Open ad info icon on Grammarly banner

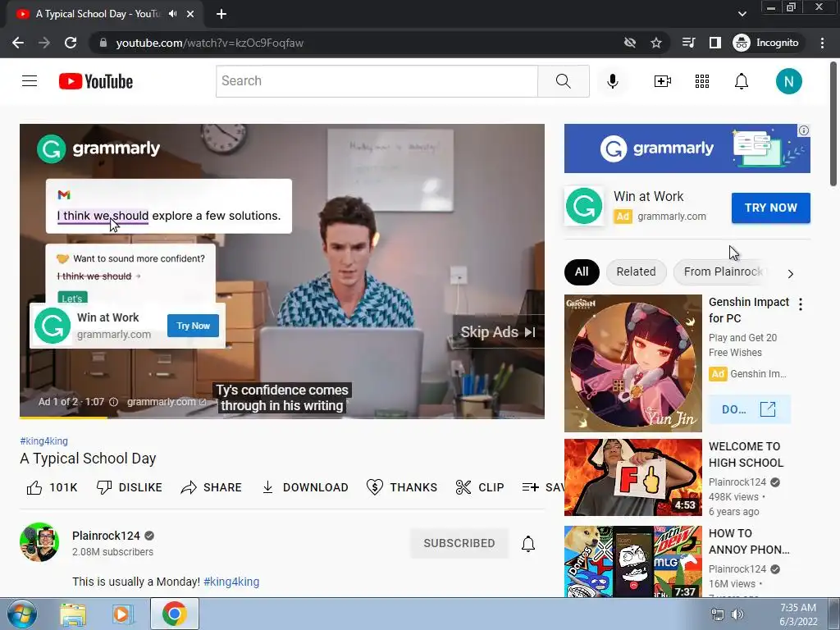[804, 130]
